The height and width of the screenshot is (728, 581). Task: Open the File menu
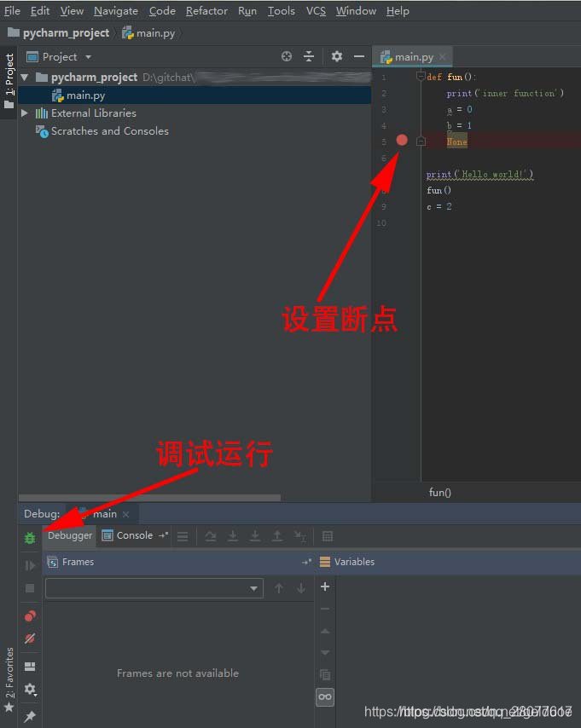pos(12,11)
